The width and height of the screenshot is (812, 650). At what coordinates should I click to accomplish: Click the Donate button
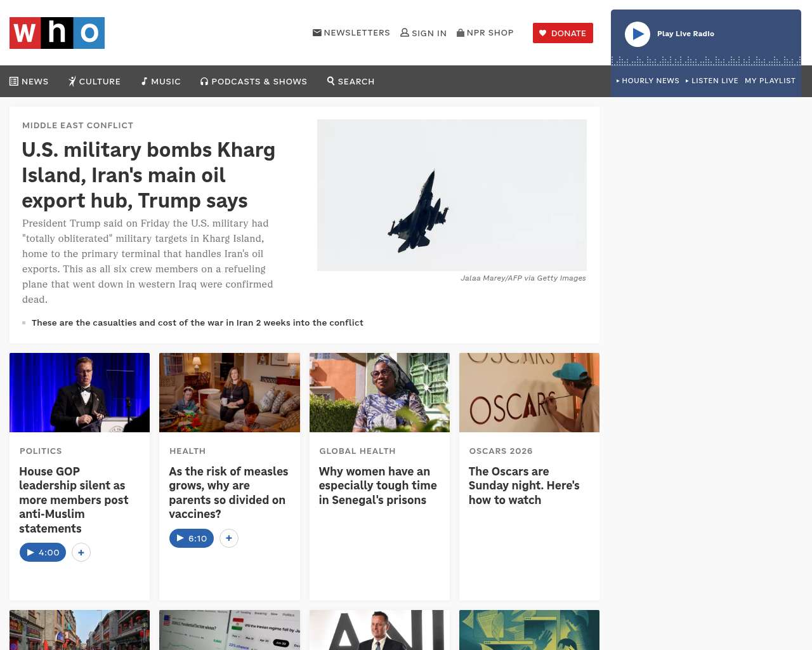tap(563, 33)
